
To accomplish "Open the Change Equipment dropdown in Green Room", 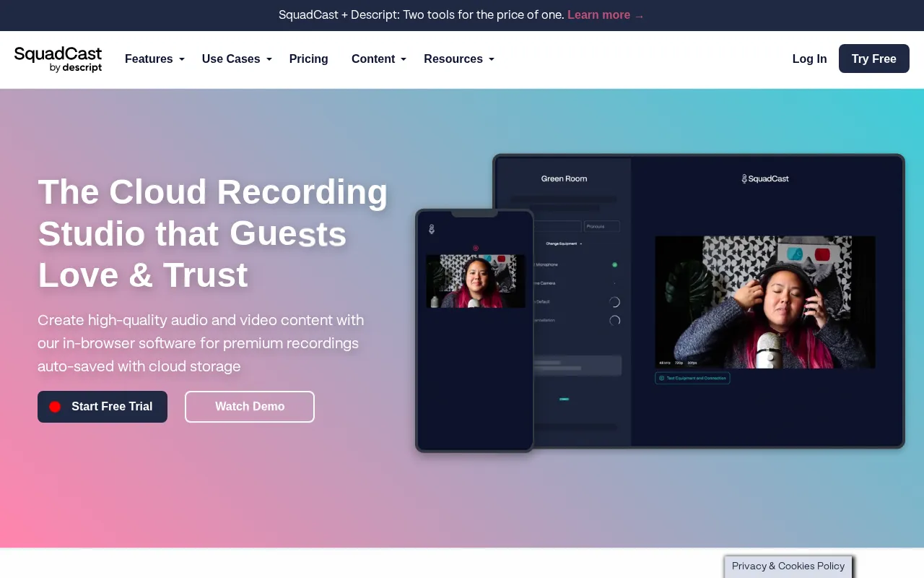I will pos(564,243).
